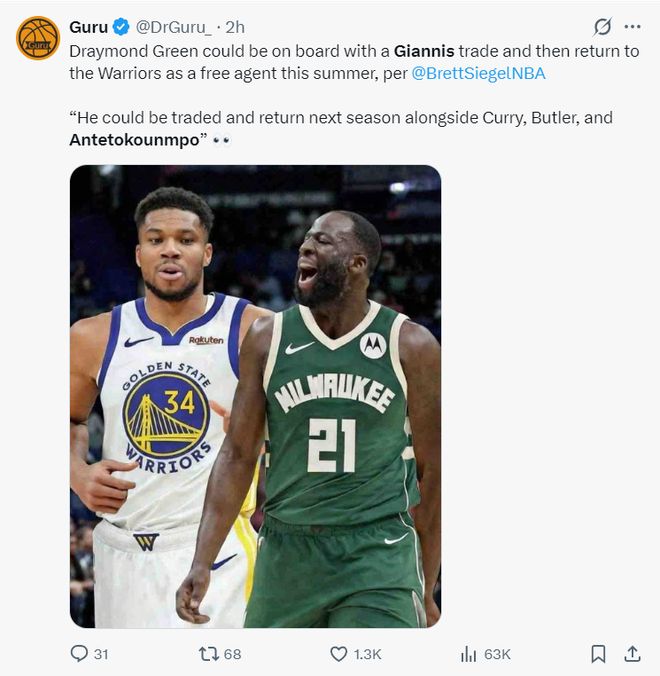Follow the @BrettSiegelNBA mention link

pos(479,73)
